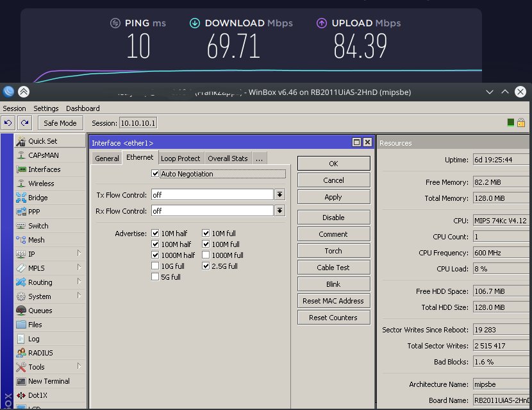The width and height of the screenshot is (532, 410).
Task: Click the Tx Flow Control field
Action: 212,194
